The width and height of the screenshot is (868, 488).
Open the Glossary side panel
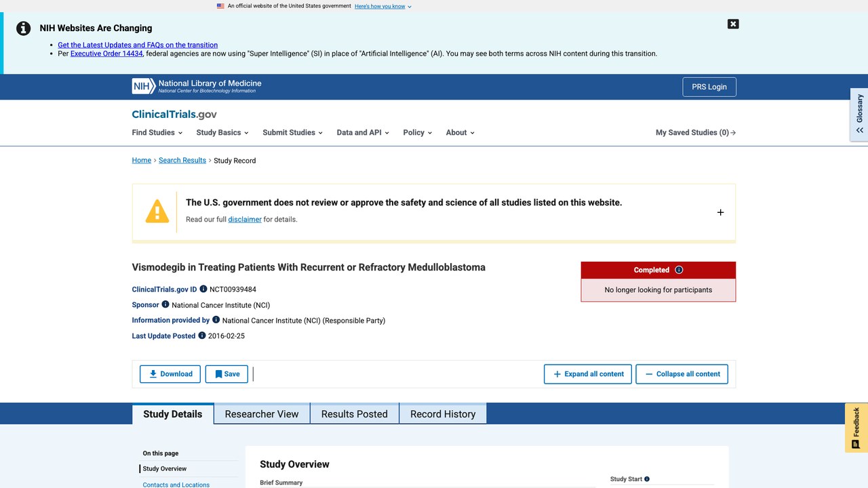point(859,115)
